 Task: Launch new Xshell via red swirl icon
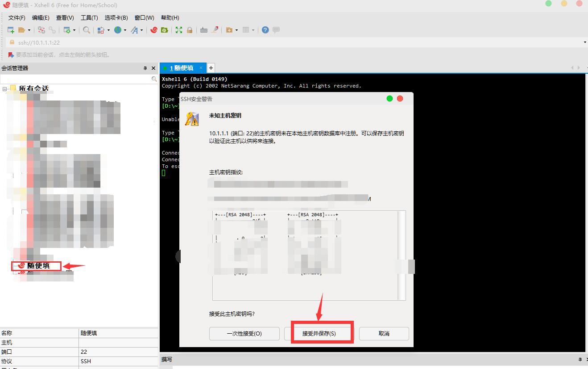(x=154, y=30)
